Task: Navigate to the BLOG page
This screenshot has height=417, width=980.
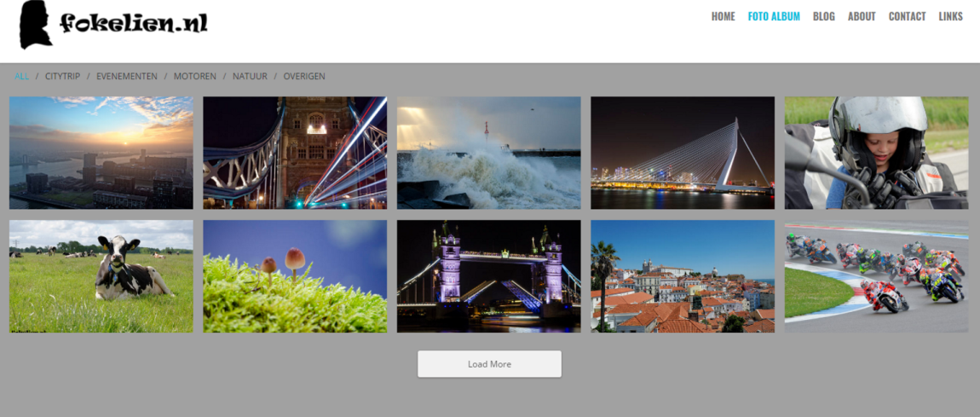Action: click(824, 16)
